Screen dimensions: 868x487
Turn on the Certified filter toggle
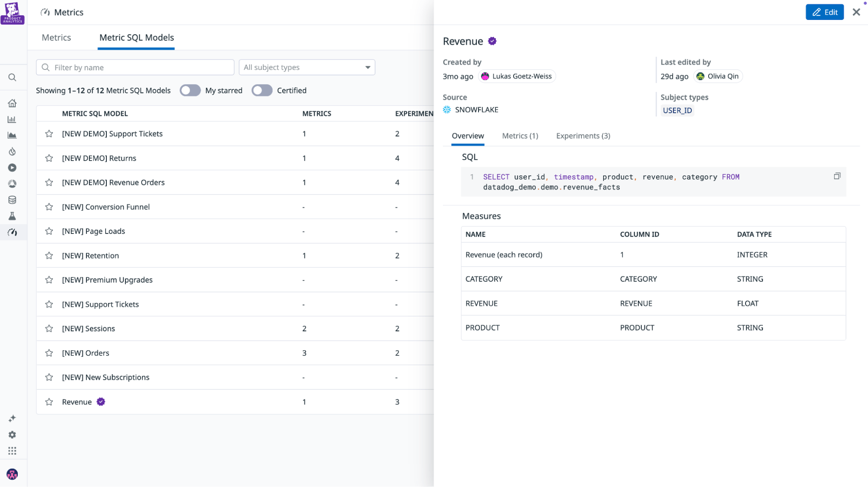click(262, 90)
